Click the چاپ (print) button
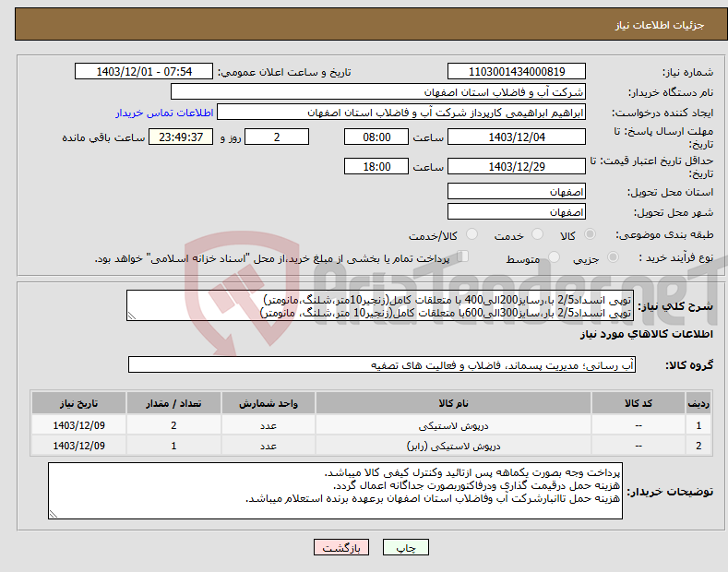The width and height of the screenshot is (728, 572). click(405, 547)
